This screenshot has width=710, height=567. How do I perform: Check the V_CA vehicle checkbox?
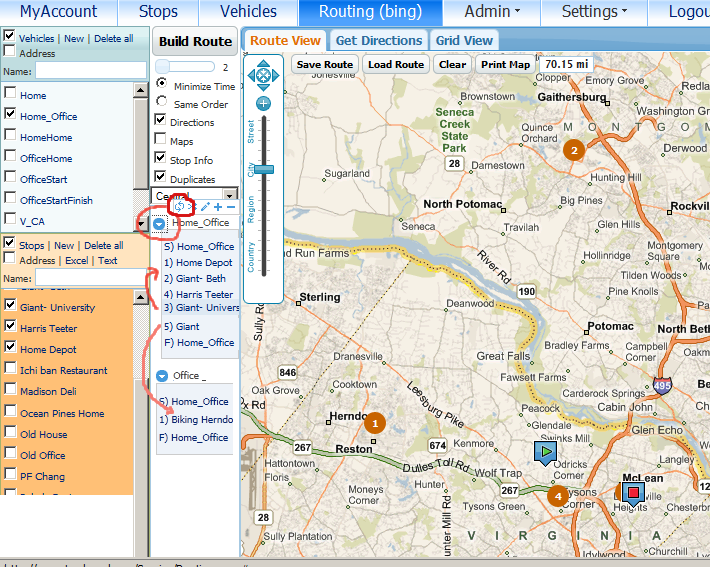(10, 218)
